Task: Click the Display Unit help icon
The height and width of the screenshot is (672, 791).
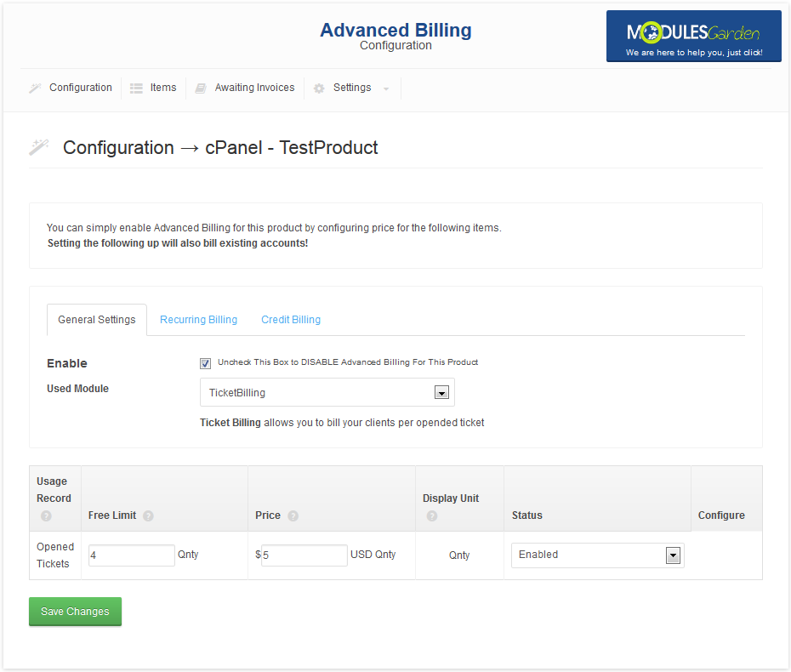Action: pyautogui.click(x=432, y=515)
